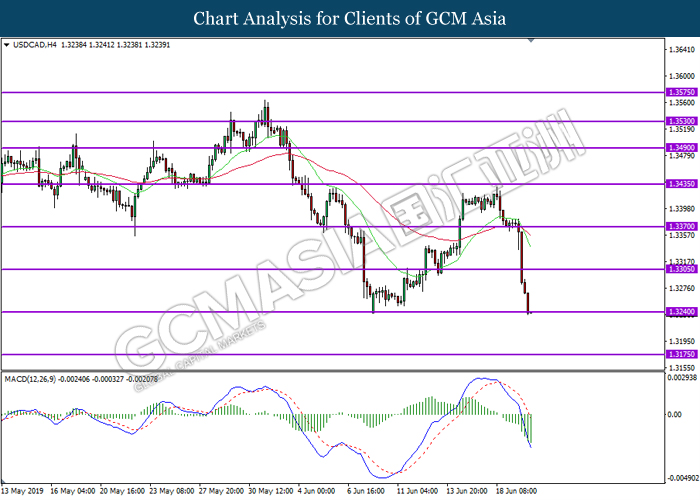Click the 1.33050 purple price tag

pos(681,269)
